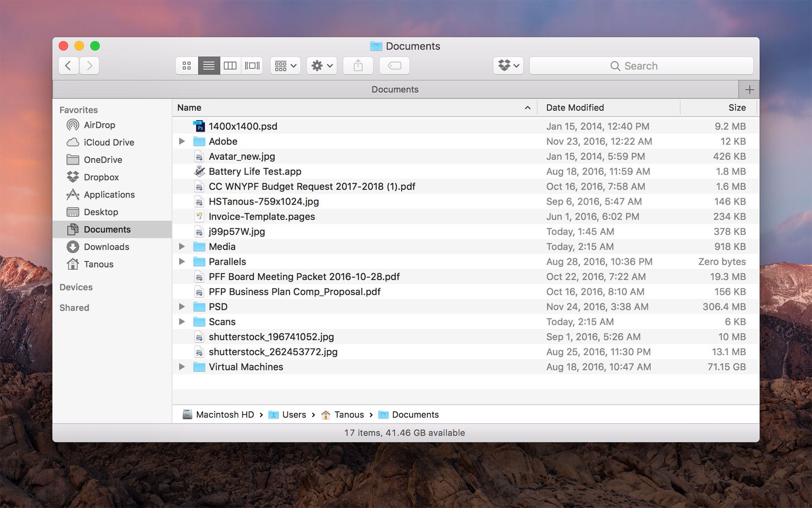Click the 71.15 GB size value
This screenshot has width=812, height=508.
tap(727, 367)
